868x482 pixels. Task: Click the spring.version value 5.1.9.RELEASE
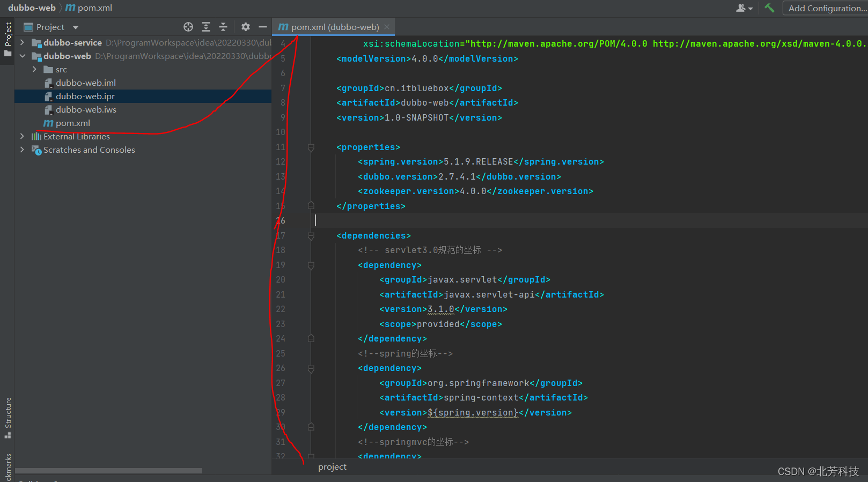tap(478, 162)
